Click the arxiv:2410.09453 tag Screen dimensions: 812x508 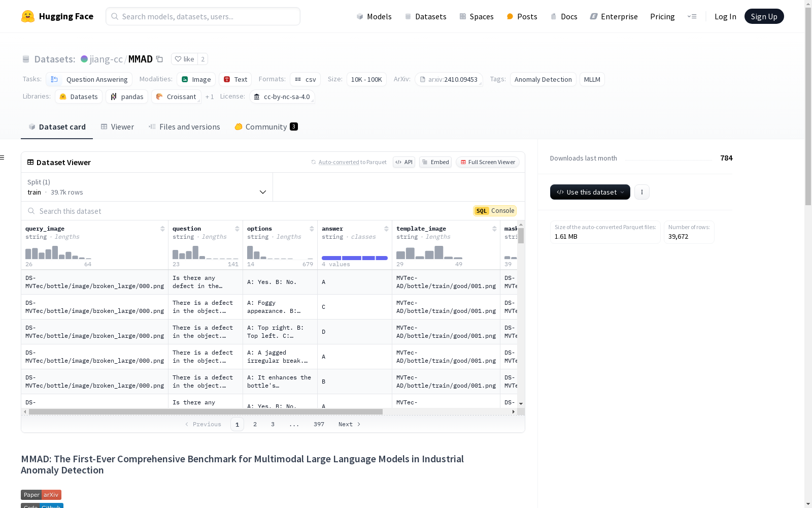coord(449,79)
